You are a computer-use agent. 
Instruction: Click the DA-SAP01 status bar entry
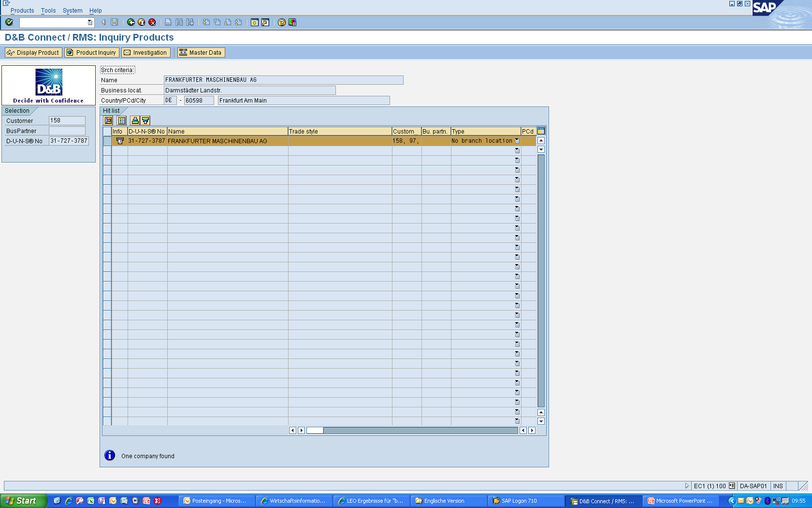coord(754,486)
